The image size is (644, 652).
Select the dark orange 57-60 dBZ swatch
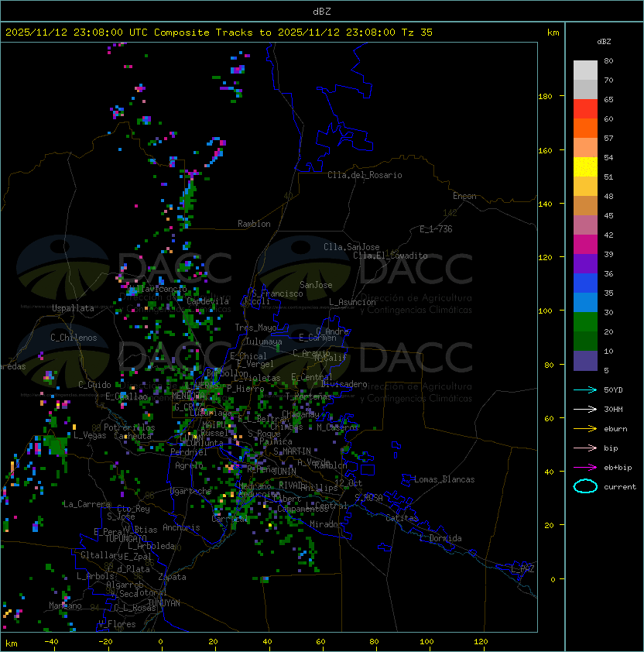pyautogui.click(x=585, y=128)
